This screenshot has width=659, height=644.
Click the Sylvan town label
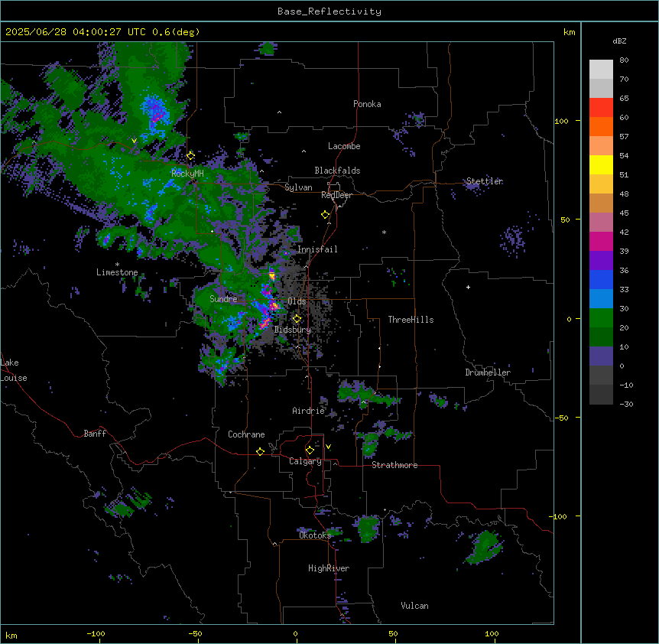pos(298,187)
